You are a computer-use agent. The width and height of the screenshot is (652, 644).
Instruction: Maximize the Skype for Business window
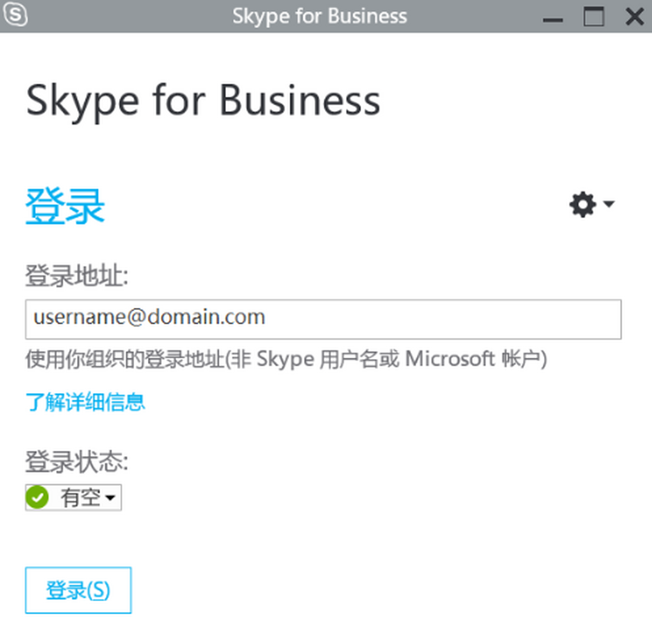pyautogui.click(x=593, y=16)
